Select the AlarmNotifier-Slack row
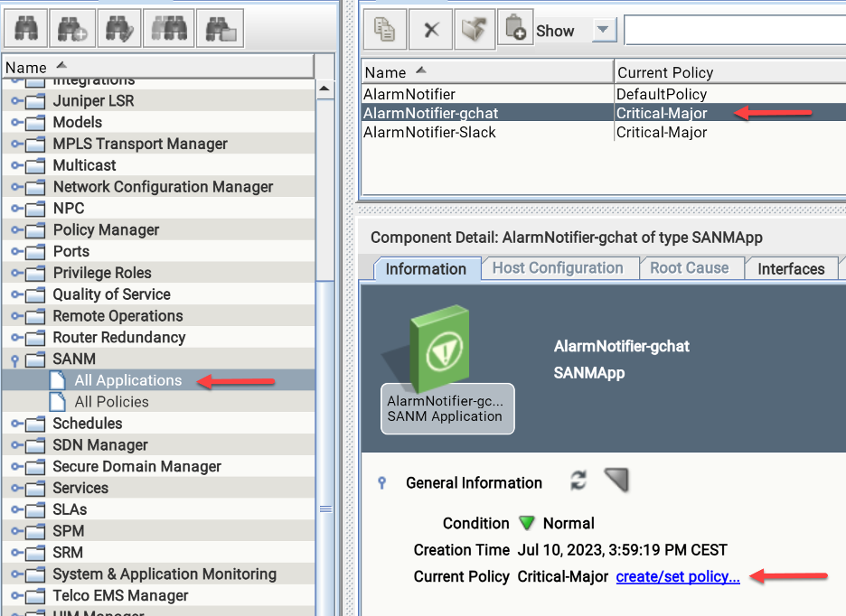The height and width of the screenshot is (616, 846). [x=429, y=133]
